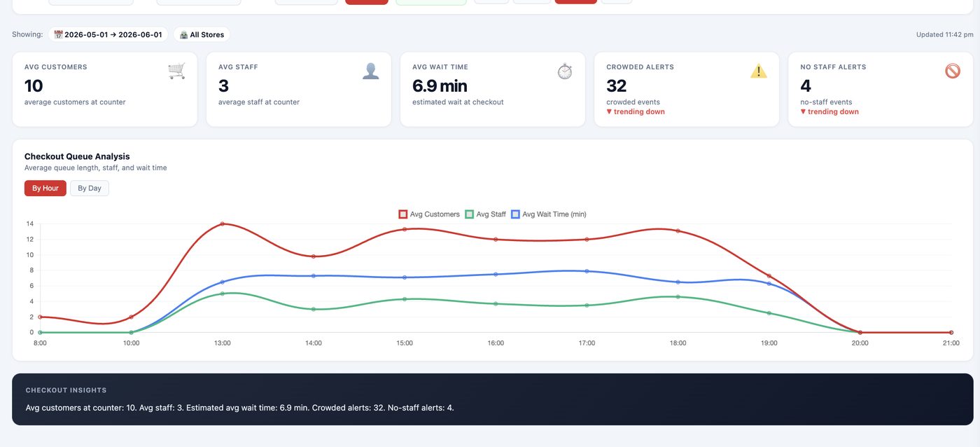980x447 pixels.
Task: Click the Checkout Queue Analysis heading
Action: coord(77,157)
